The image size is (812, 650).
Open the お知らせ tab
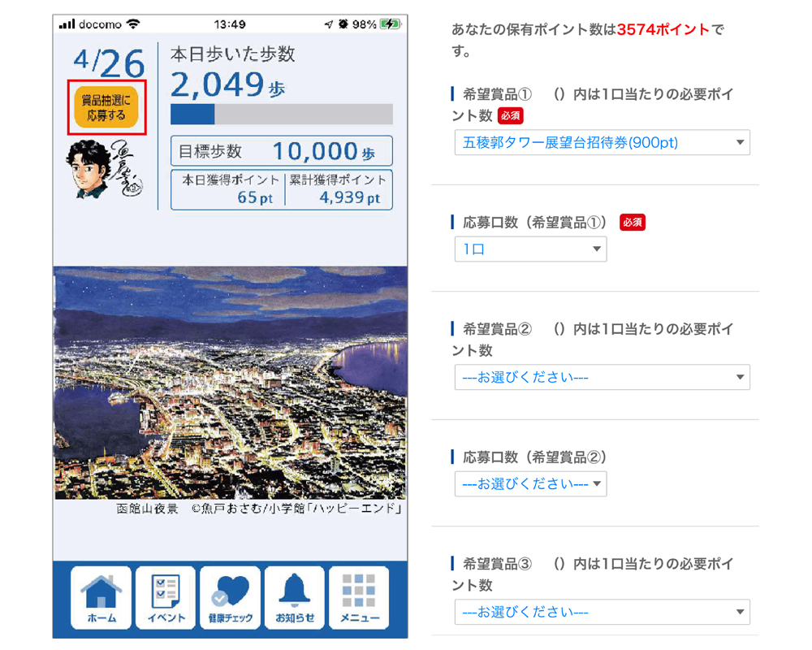click(x=295, y=598)
